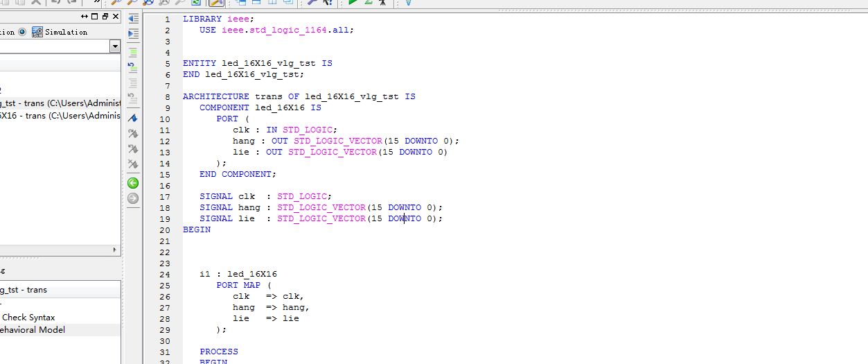This screenshot has width=868, height=364.
Task: Click the increase indent icon in editor sidebar
Action: [134, 33]
